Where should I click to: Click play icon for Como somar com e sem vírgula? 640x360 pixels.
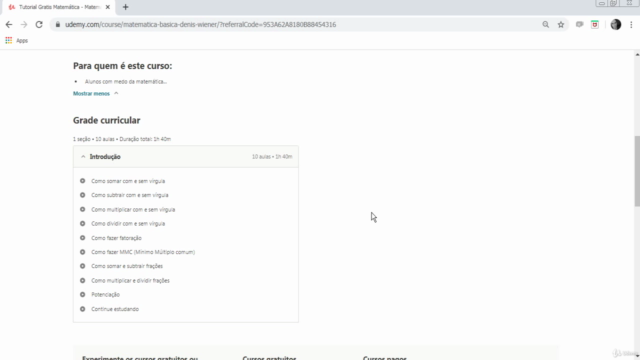tap(82, 181)
